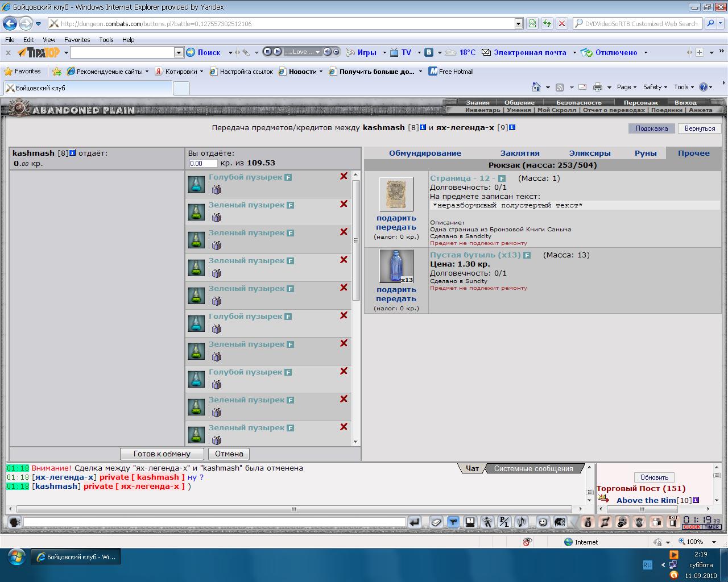The height and width of the screenshot is (582, 728).
Task: Open the Safety menu dropdown
Action: coord(655,87)
